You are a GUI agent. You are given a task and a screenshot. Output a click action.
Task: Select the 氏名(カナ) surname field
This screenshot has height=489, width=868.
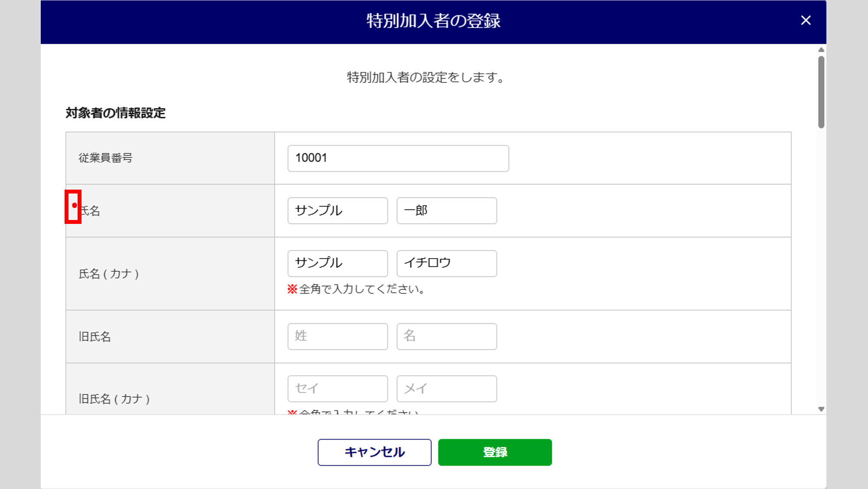click(x=337, y=263)
